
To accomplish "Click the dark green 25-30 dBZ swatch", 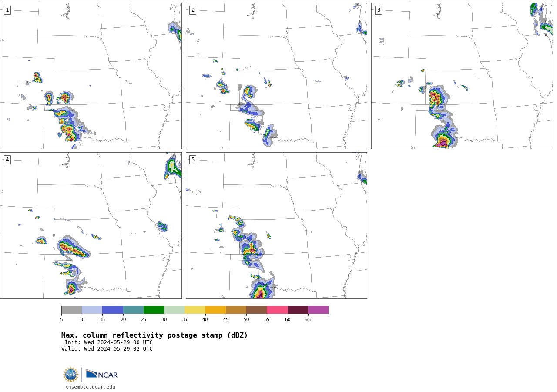I will 154,310.
